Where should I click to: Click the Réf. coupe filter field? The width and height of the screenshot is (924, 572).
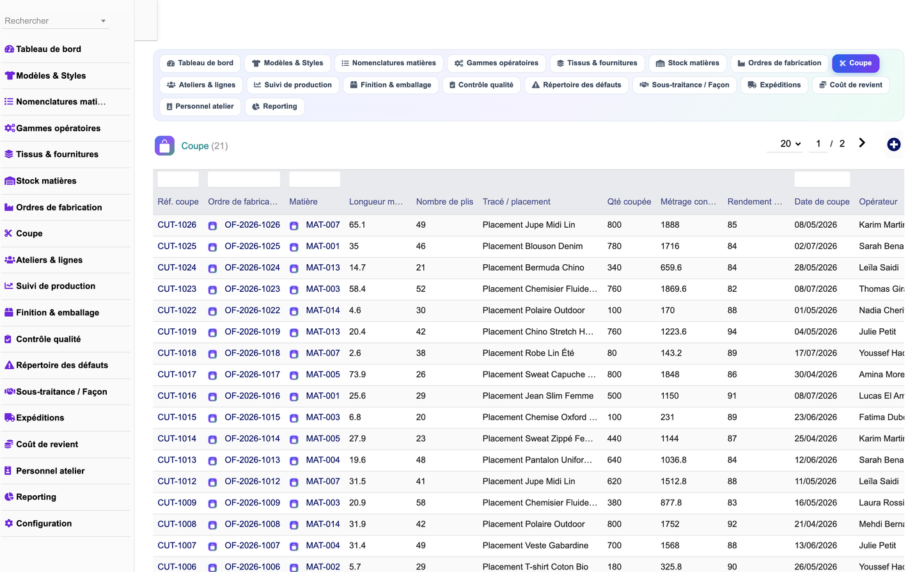pyautogui.click(x=178, y=179)
